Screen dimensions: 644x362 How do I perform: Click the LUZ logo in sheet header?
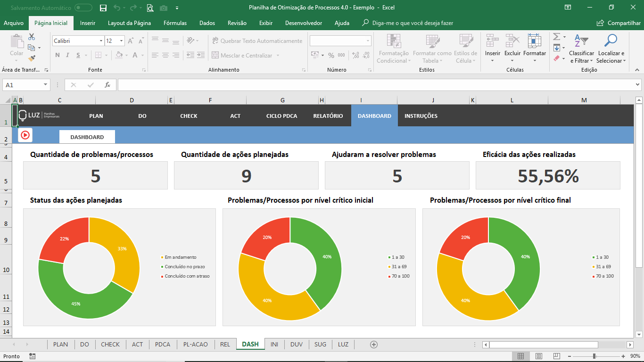click(39, 115)
